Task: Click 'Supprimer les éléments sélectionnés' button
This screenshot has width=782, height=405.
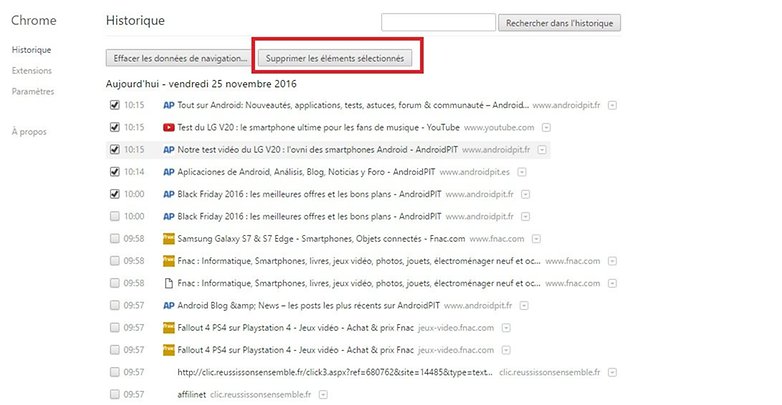Action: (335, 58)
